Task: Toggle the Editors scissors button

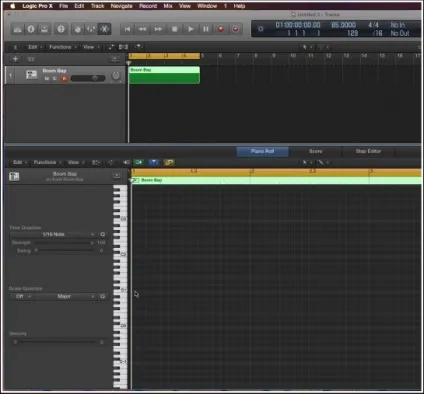Action: [x=104, y=29]
